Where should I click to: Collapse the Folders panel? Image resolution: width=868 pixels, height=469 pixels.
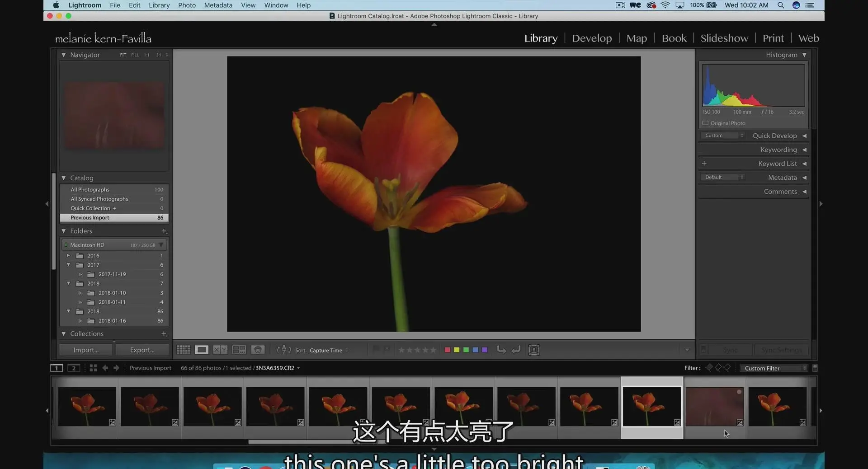(x=64, y=231)
